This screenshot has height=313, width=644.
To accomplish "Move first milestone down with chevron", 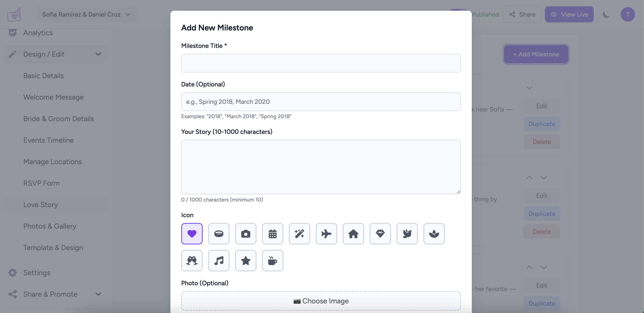I will tap(529, 88).
